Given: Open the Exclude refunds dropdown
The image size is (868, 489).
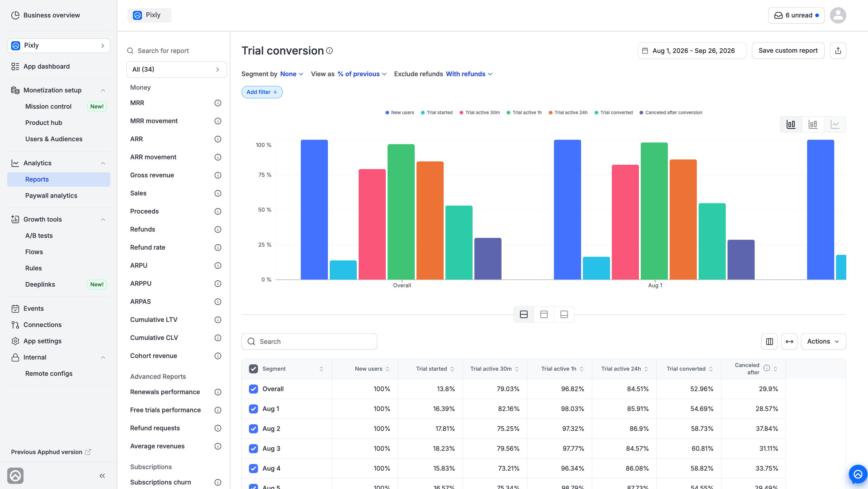Looking at the screenshot, I should coord(469,74).
